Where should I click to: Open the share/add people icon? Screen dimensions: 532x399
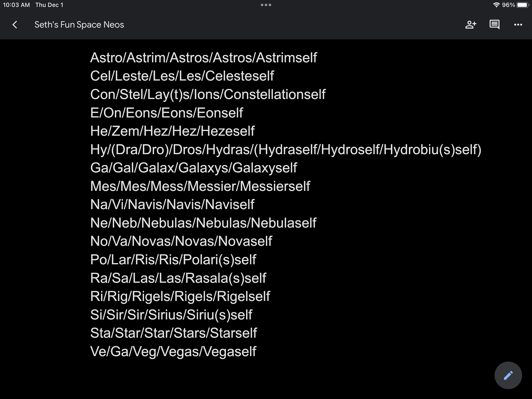[x=471, y=25]
